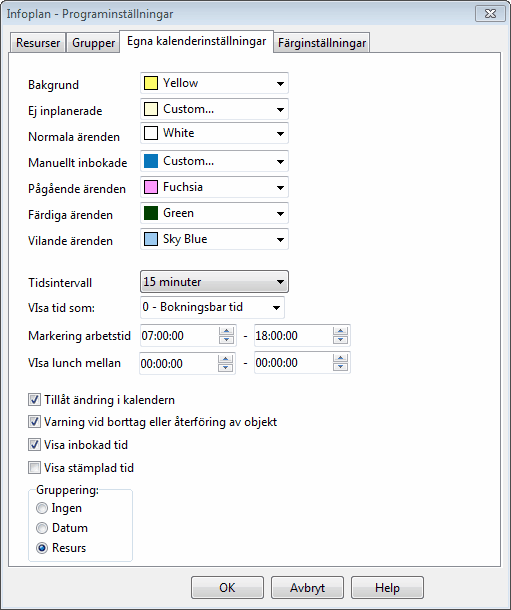
Task: Uncheck Visa inbokad tid
Action: click(34, 445)
